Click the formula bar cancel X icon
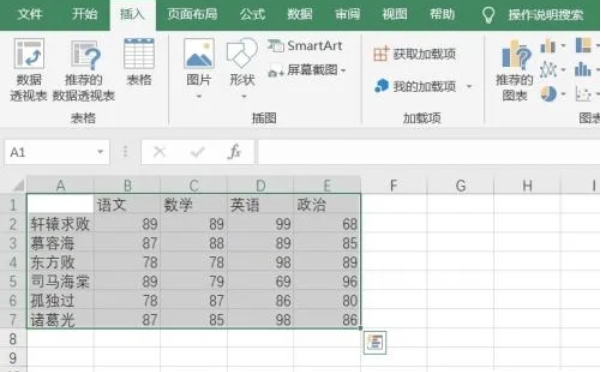The width and height of the screenshot is (601, 372). point(159,152)
